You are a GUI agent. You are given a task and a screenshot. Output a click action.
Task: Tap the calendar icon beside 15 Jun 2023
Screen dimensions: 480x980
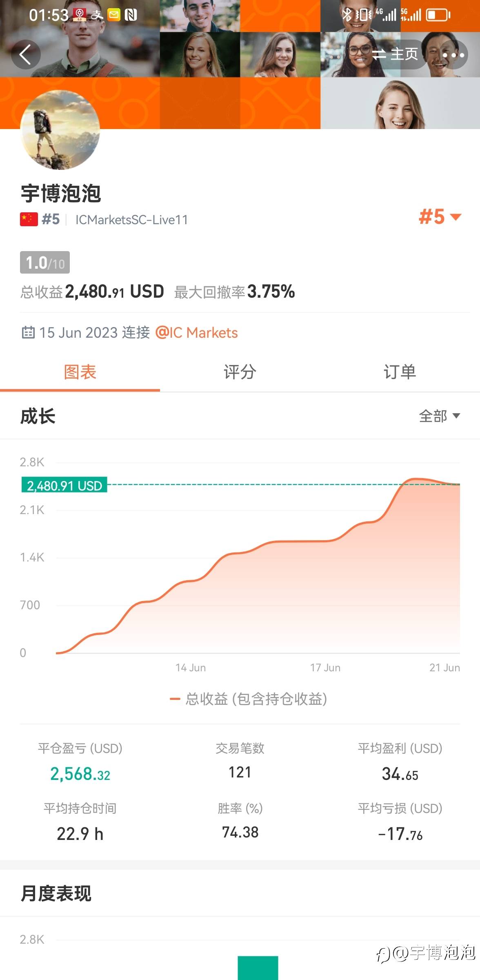pyautogui.click(x=28, y=332)
